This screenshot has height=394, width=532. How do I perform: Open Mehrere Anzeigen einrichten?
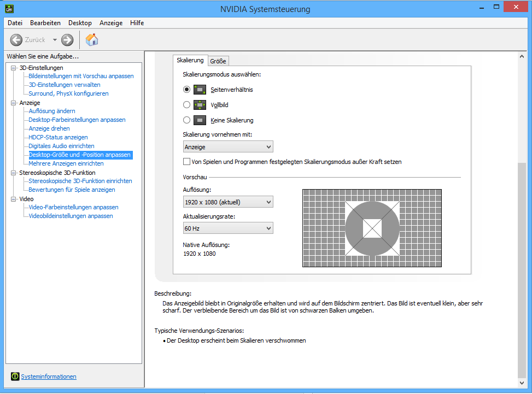(66, 163)
